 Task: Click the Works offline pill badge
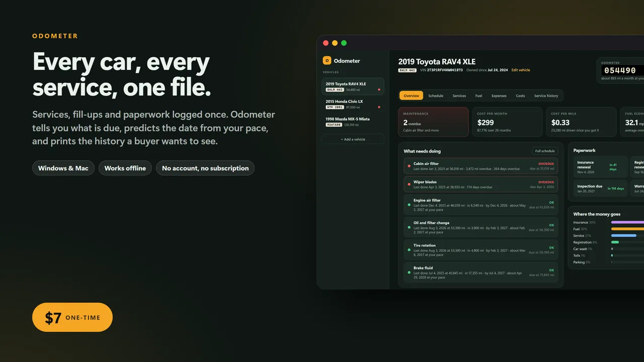[125, 168]
